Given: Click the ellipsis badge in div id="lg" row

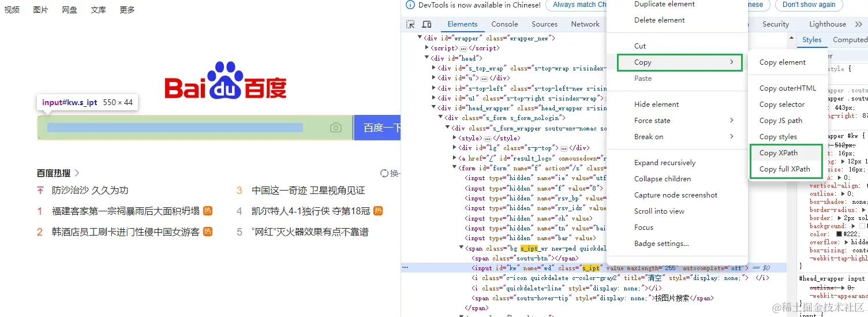Looking at the screenshot, I should click(x=564, y=148).
